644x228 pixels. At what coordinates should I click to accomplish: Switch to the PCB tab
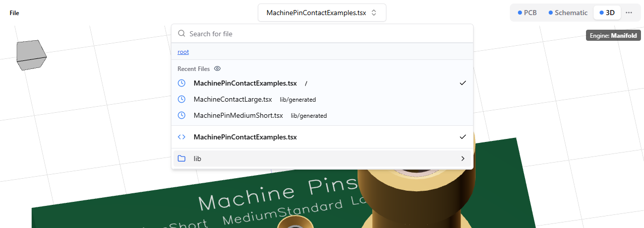tap(528, 13)
